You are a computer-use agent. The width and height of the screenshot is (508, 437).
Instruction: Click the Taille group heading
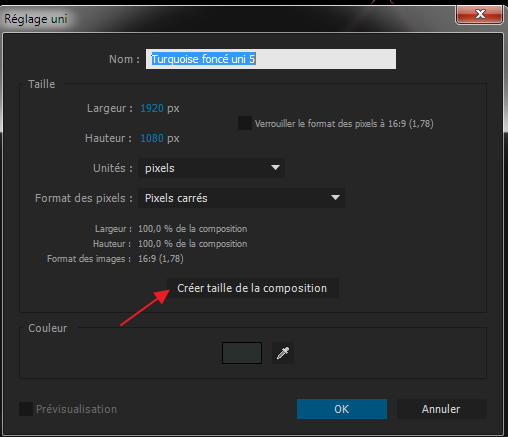41,84
